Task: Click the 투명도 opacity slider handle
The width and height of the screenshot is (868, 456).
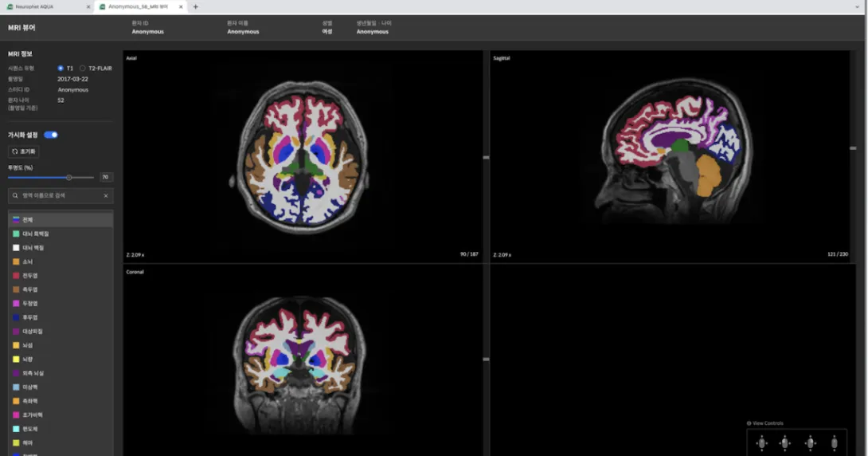Action: [69, 177]
